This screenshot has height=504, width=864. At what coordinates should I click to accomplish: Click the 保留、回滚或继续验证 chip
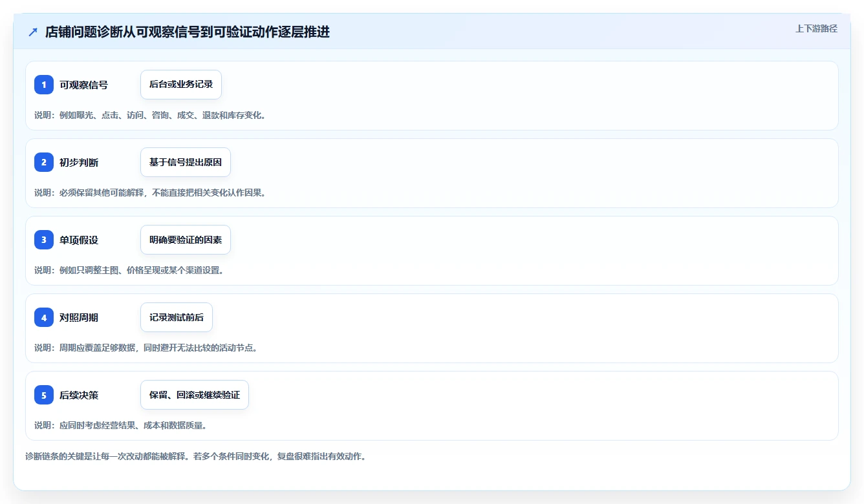195,395
